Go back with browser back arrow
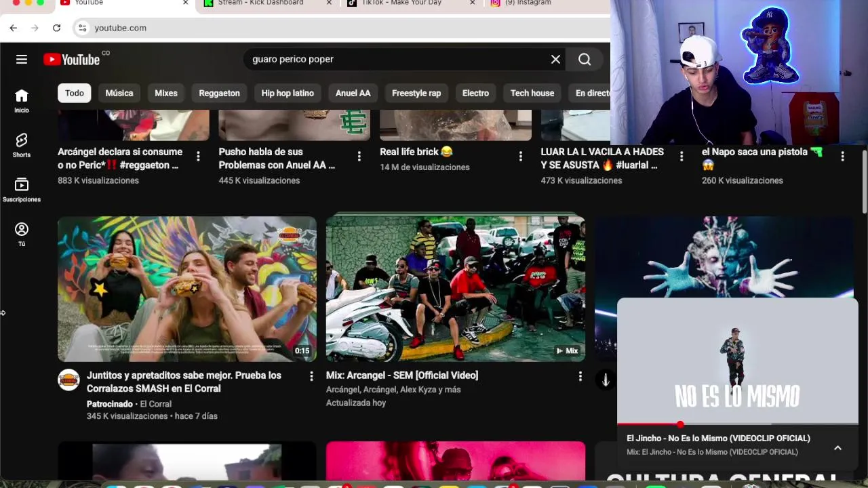The width and height of the screenshot is (868, 488). (14, 28)
